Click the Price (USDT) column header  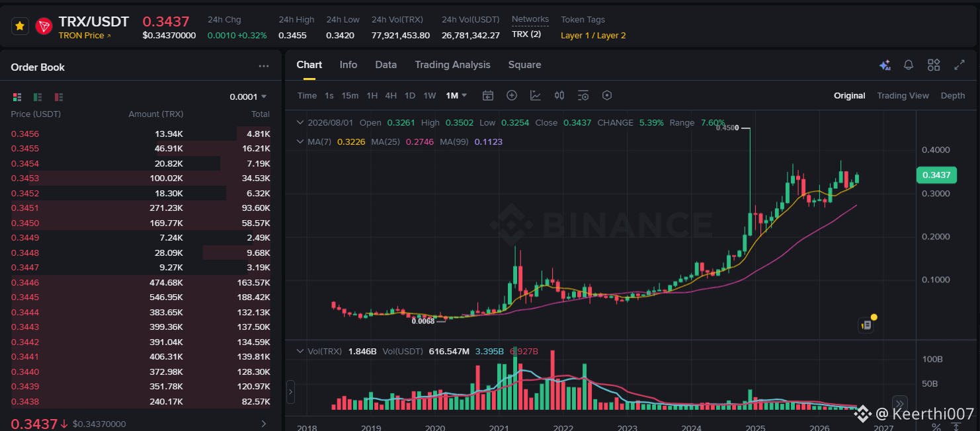[x=36, y=114]
